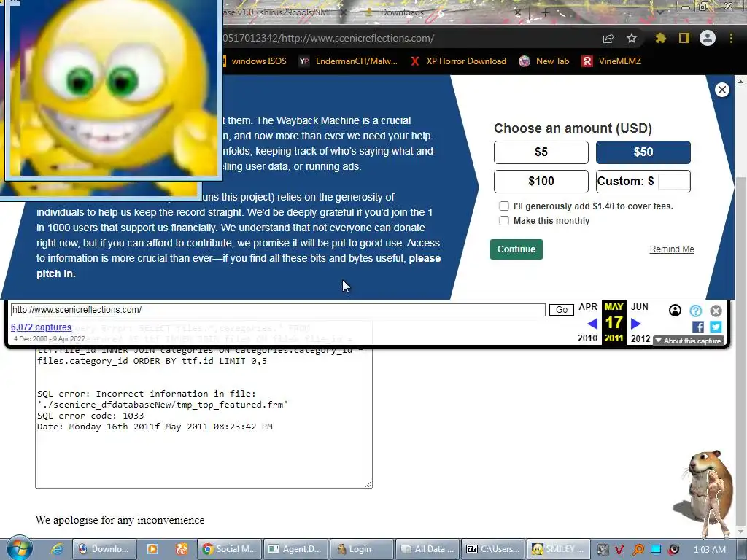Toggle the Chrome side panel icon
Viewport: 747px width, 560px height.
[684, 38]
